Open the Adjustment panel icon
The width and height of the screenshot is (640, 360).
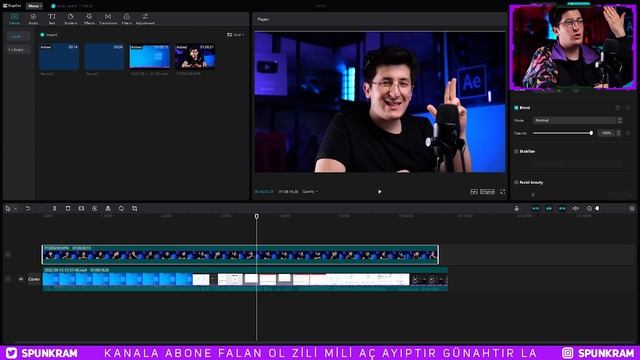pos(145,19)
